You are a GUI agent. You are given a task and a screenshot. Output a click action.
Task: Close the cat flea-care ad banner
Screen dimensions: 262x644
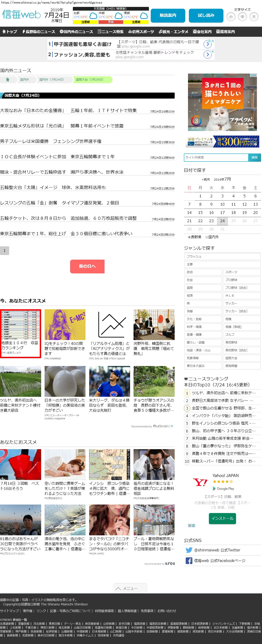click(255, 75)
